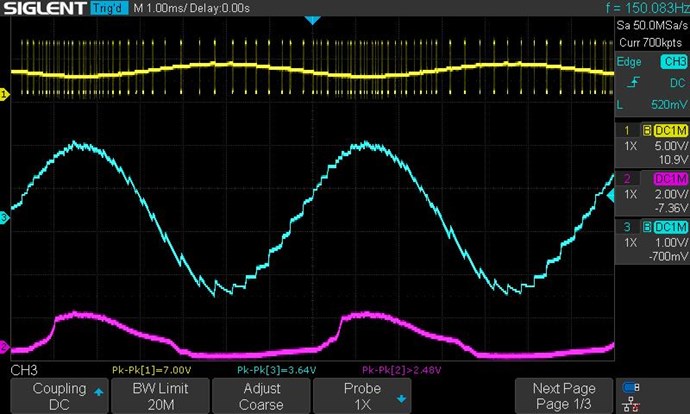The width and height of the screenshot is (690, 414).
Task: Click the rising edge slope icon
Action: tap(633, 83)
